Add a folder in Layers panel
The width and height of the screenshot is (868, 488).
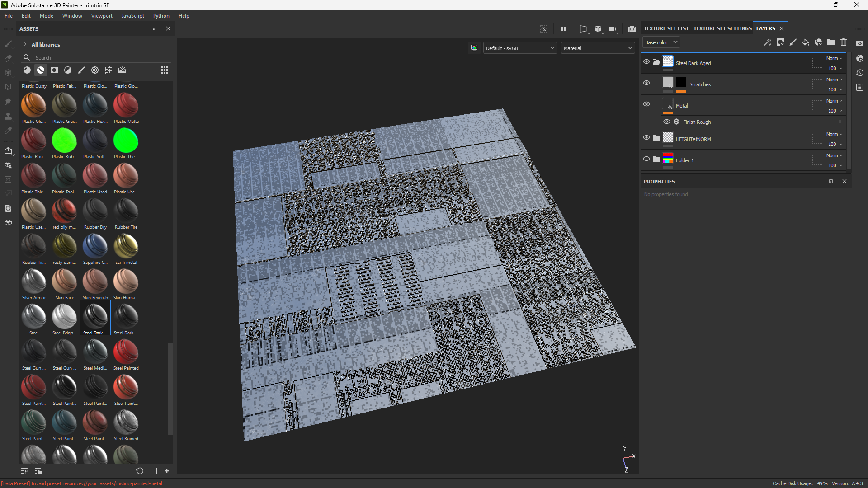[831, 42]
